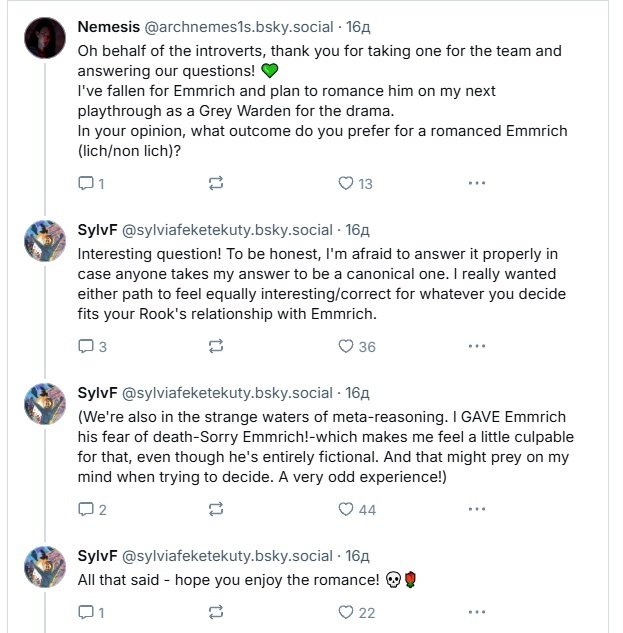Reply to SylvF's 'Interesting question' post
This screenshot has height=633, width=623.
(x=86, y=346)
